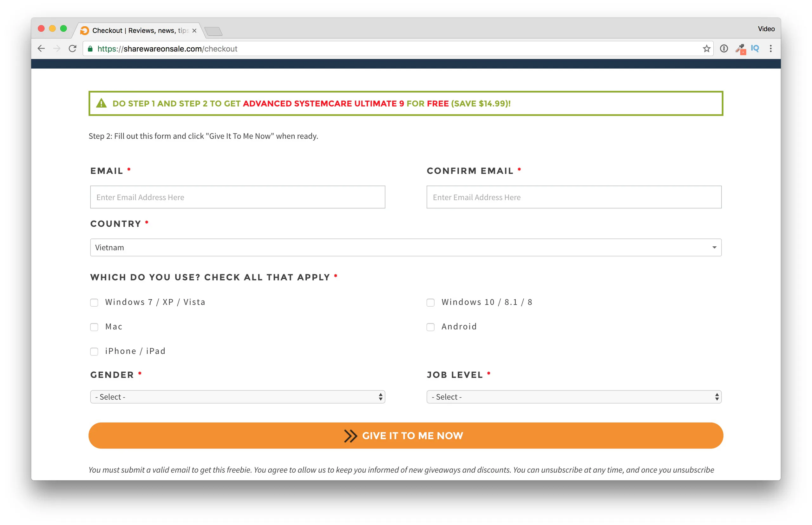Click the green secure padlock icon
This screenshot has width=812, height=525.
[x=90, y=49]
